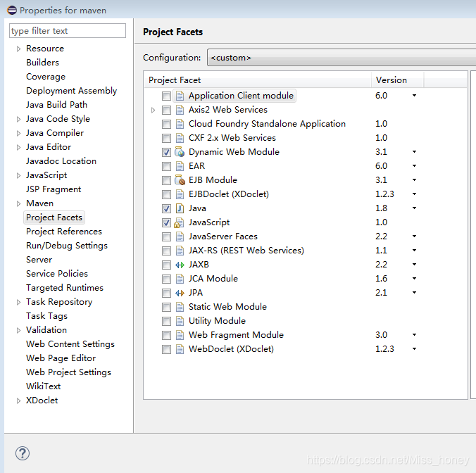The width and height of the screenshot is (476, 473).
Task: Check the EAR facet checkbox
Action: click(166, 167)
